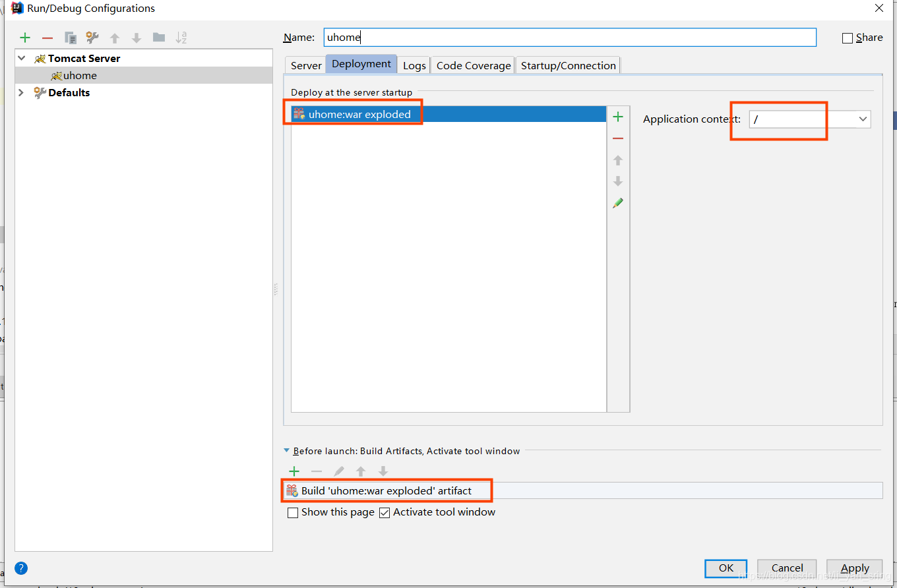This screenshot has width=897, height=588.
Task: Remove artifact from deployment list
Action: pos(618,138)
